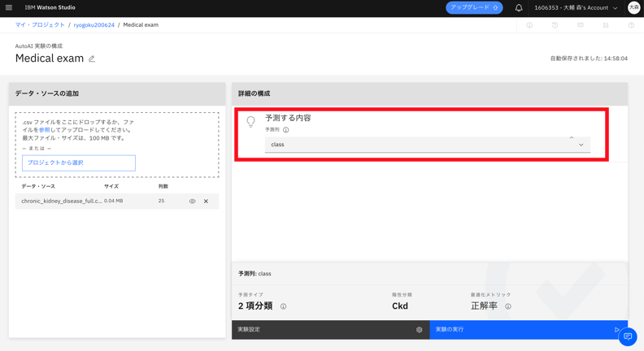The image size is (644, 351).
Task: Open the experiment settings gear icon
Action: 420,330
